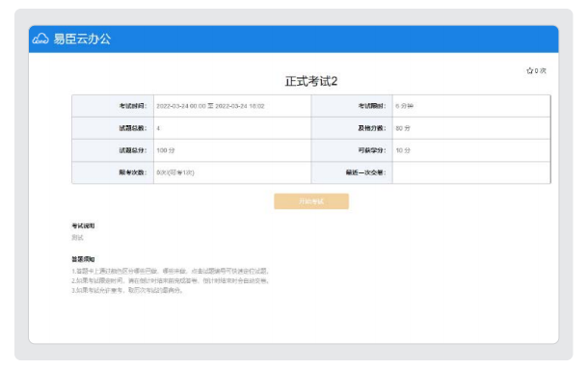588x368 pixels.
Task: Click the 考试时间 label cell
Action: (x=113, y=106)
